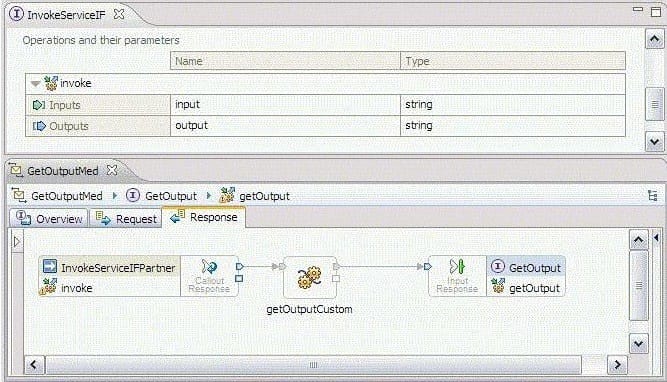
Task: Select the getOutputCustom mediation primitive gears icon
Action: (x=309, y=277)
